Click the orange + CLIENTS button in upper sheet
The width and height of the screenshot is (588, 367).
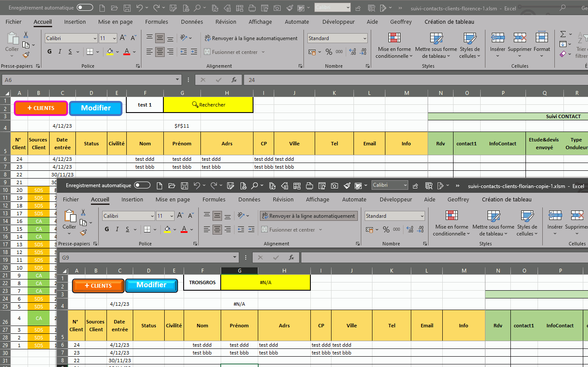pos(41,108)
